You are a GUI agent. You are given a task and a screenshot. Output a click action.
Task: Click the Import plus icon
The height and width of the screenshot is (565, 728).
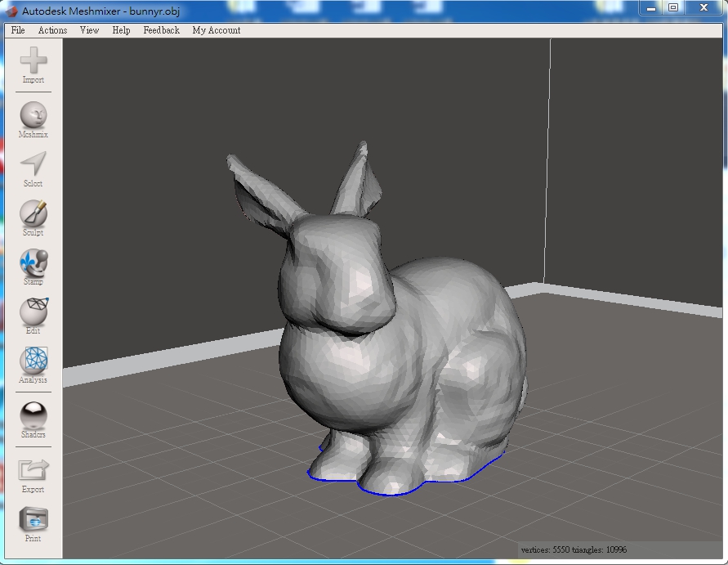pos(33,61)
